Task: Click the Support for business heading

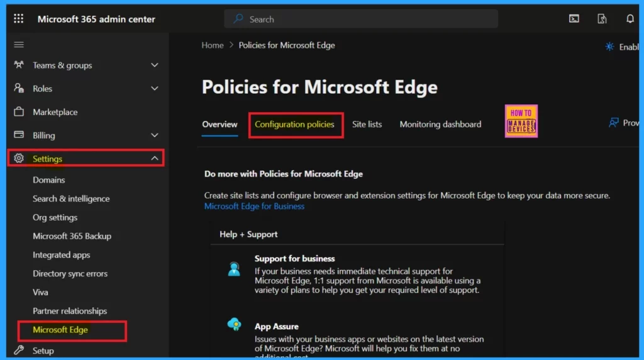Action: tap(294, 259)
